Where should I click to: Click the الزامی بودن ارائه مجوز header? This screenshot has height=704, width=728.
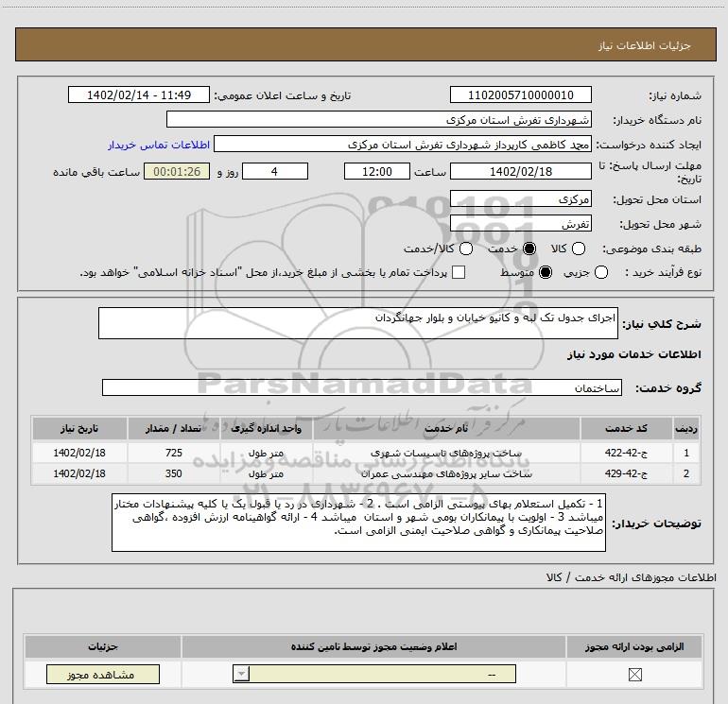(634, 646)
